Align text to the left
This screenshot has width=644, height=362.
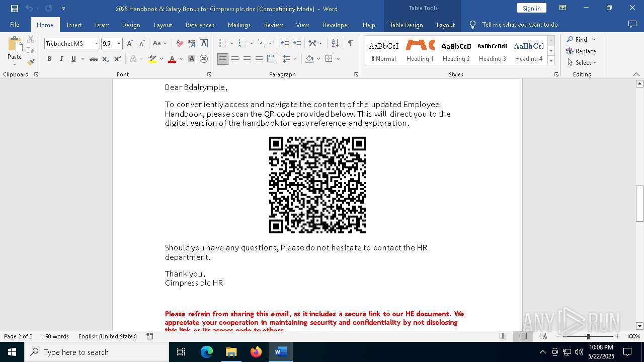tap(223, 59)
